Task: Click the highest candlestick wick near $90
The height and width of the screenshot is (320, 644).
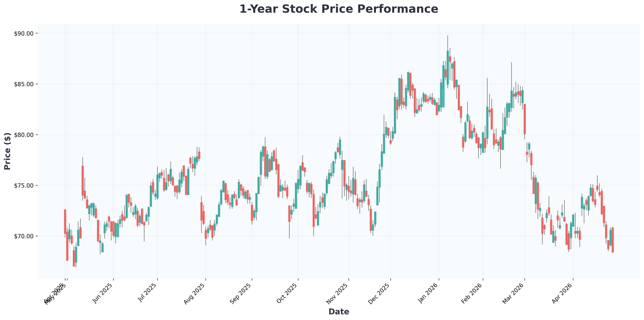Action: (448, 43)
